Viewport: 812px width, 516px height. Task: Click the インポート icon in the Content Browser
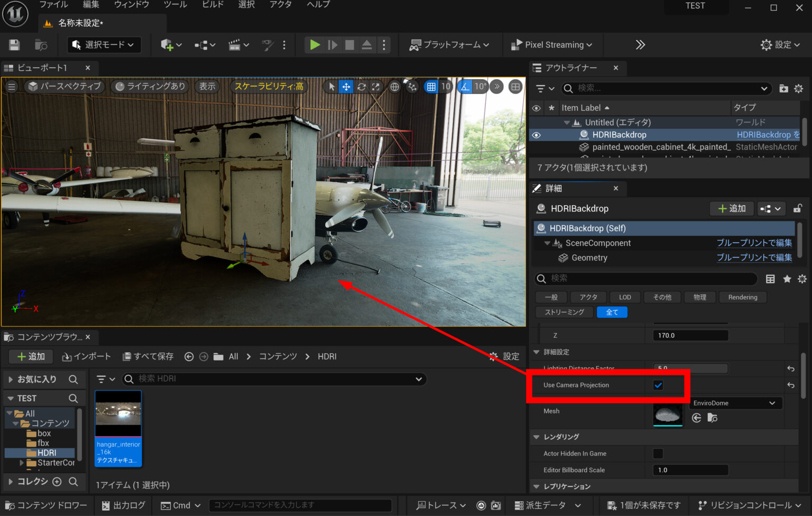coord(86,356)
